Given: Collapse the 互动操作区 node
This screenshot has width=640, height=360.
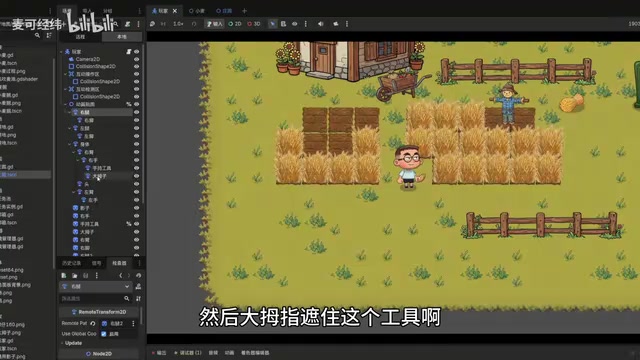Looking at the screenshot, I should (x=66, y=74).
